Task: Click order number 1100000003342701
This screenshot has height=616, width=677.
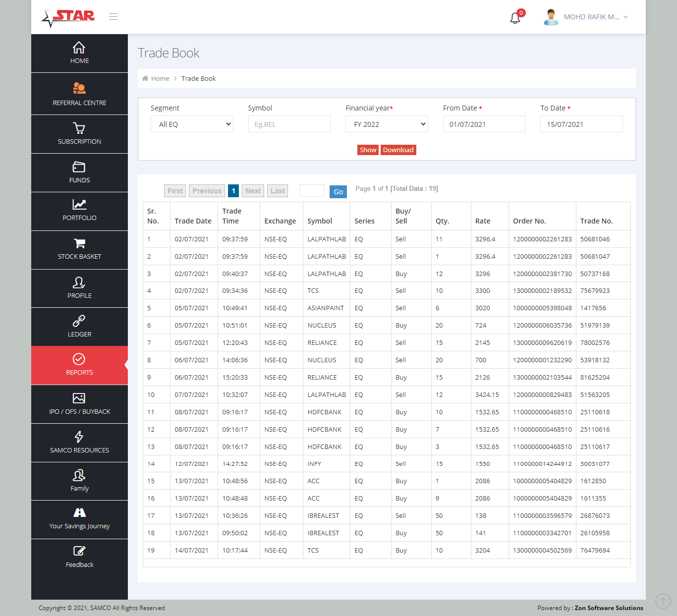Action: pyautogui.click(x=542, y=533)
